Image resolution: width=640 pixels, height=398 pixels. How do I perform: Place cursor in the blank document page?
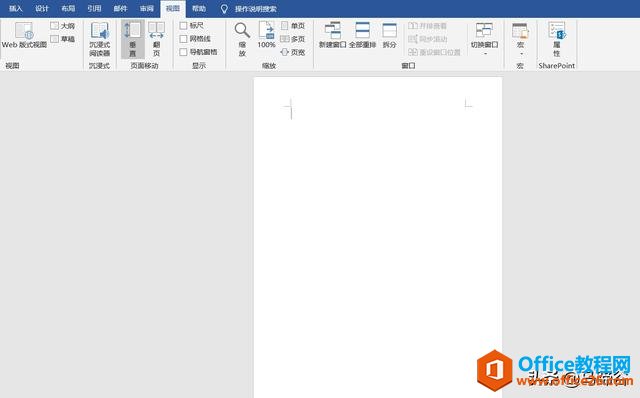point(378,237)
